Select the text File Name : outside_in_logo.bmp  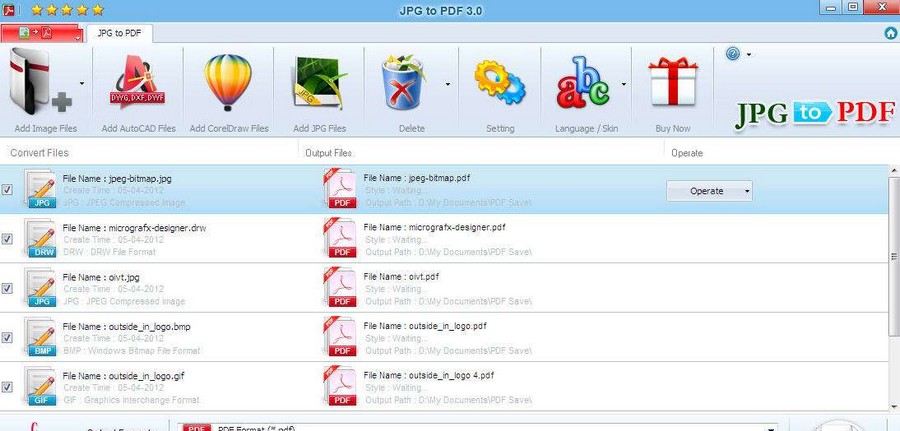coord(126,327)
